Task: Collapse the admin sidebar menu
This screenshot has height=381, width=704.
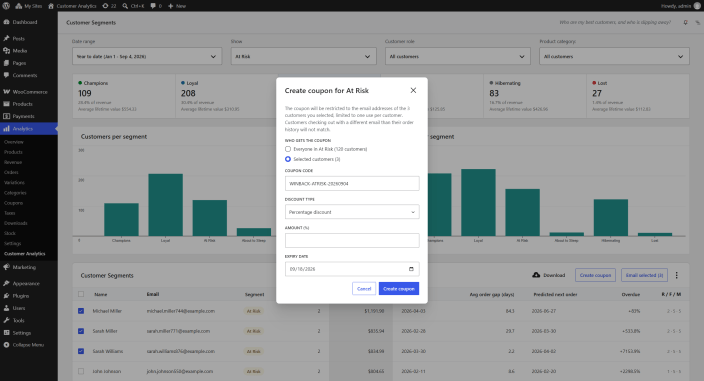Action: pos(29,345)
